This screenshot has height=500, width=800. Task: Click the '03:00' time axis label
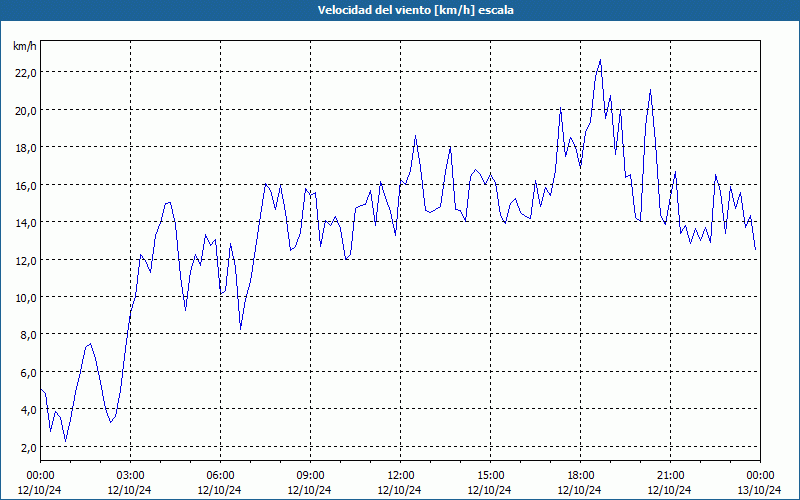[x=131, y=476]
